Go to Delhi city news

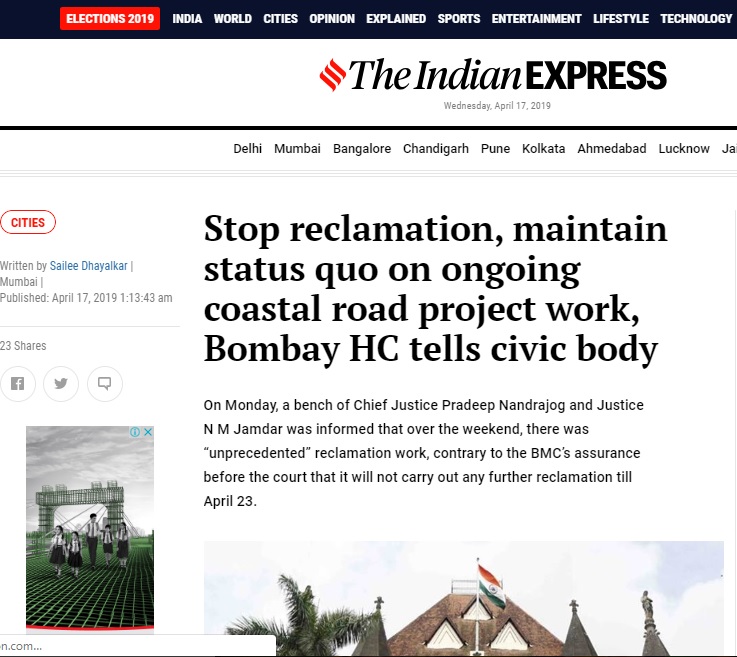(x=248, y=149)
